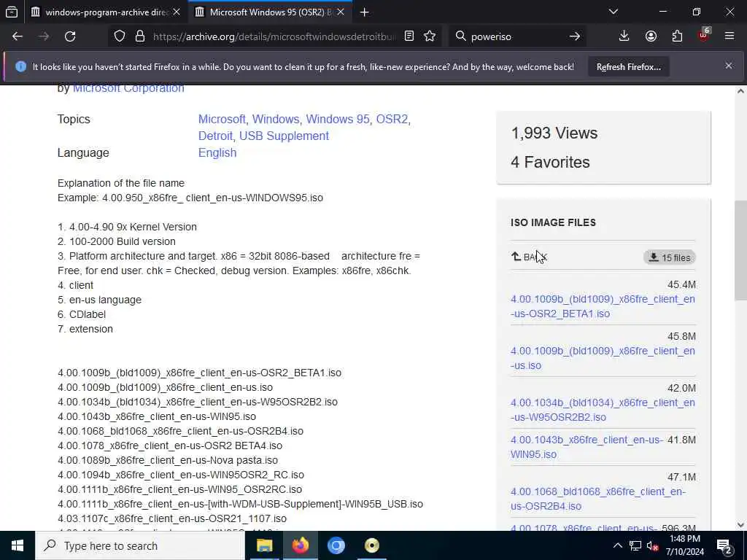The width and height of the screenshot is (747, 560).
Task: Open the Windows 95 topic link
Action: [x=337, y=119]
